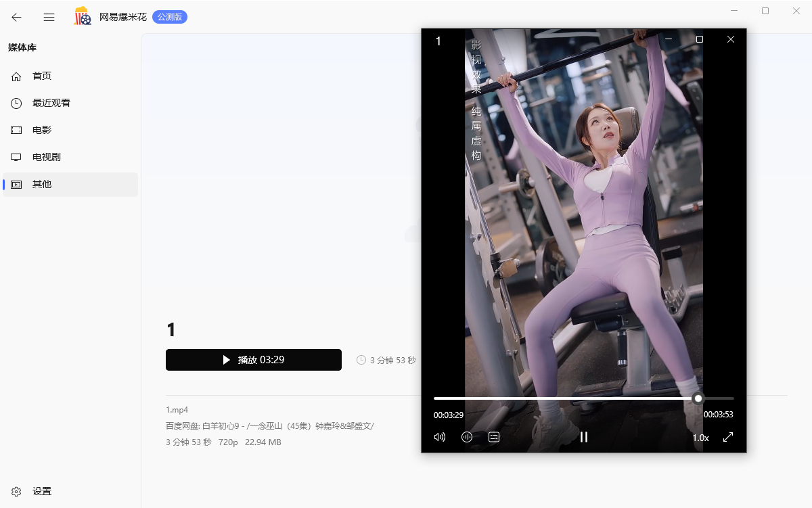The height and width of the screenshot is (508, 812).
Task: Pause the playing video
Action: (584, 437)
